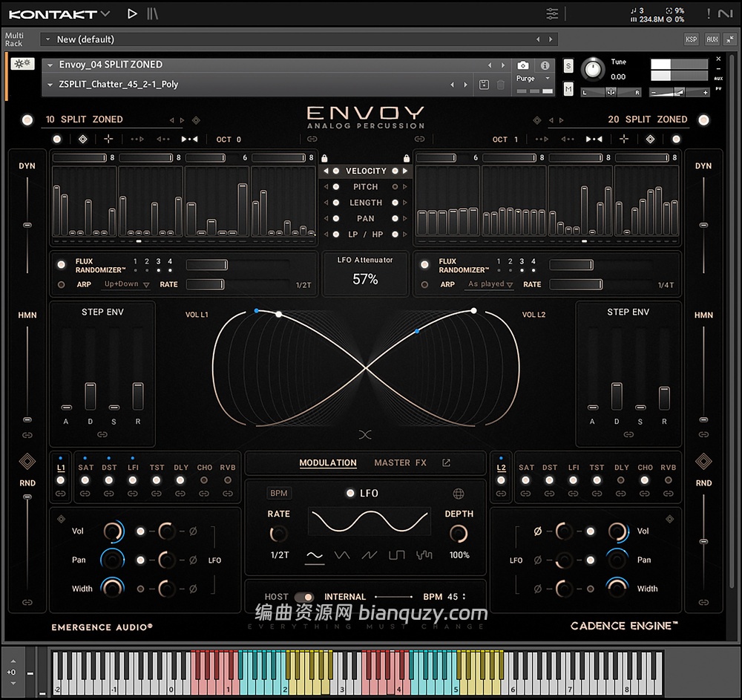
Task: Select the LP / HP sequencer lane
Action: (366, 235)
